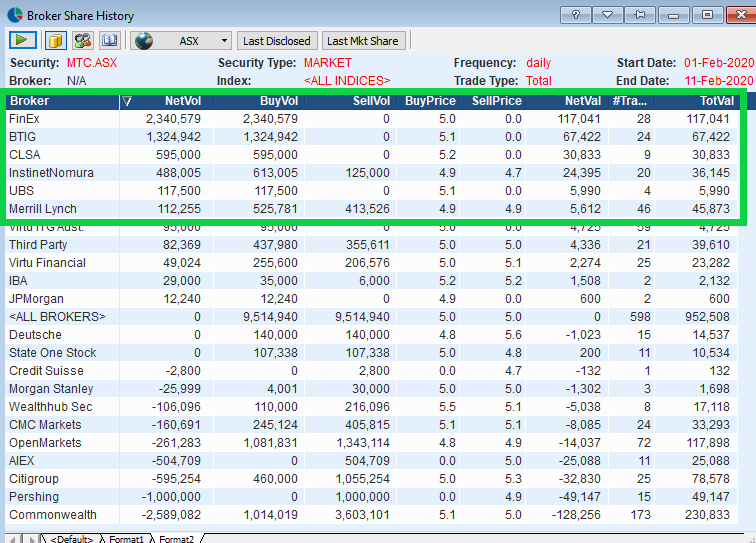Screen dimensions: 756x543
Task: Select the MTC.ASX security value
Action: (x=92, y=63)
